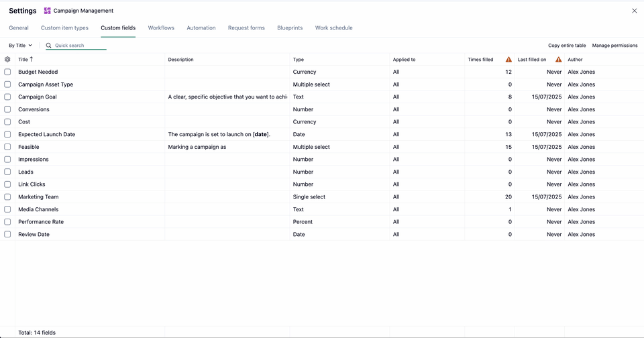Click Manage permissions

[615, 46]
